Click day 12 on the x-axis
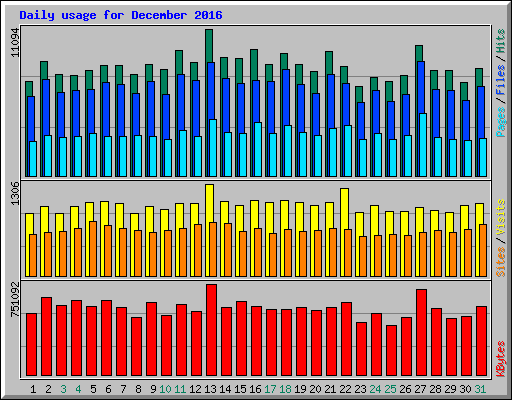 pyautogui.click(x=195, y=389)
